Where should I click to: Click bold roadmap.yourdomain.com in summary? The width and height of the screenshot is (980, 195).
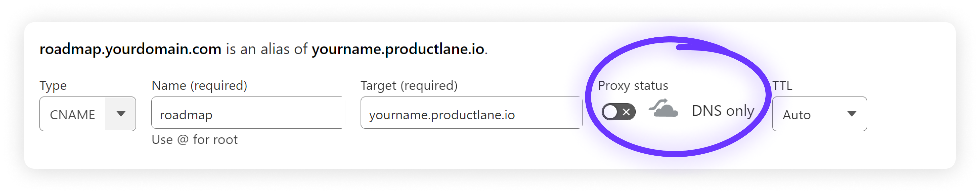pos(130,50)
